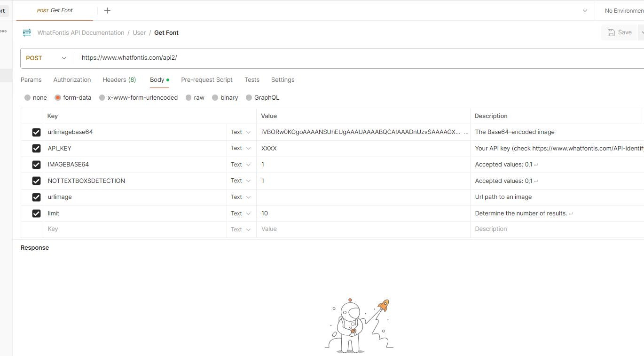Click the NOTTEXTBOXSDETECTION key name
644x356 pixels.
click(86, 181)
